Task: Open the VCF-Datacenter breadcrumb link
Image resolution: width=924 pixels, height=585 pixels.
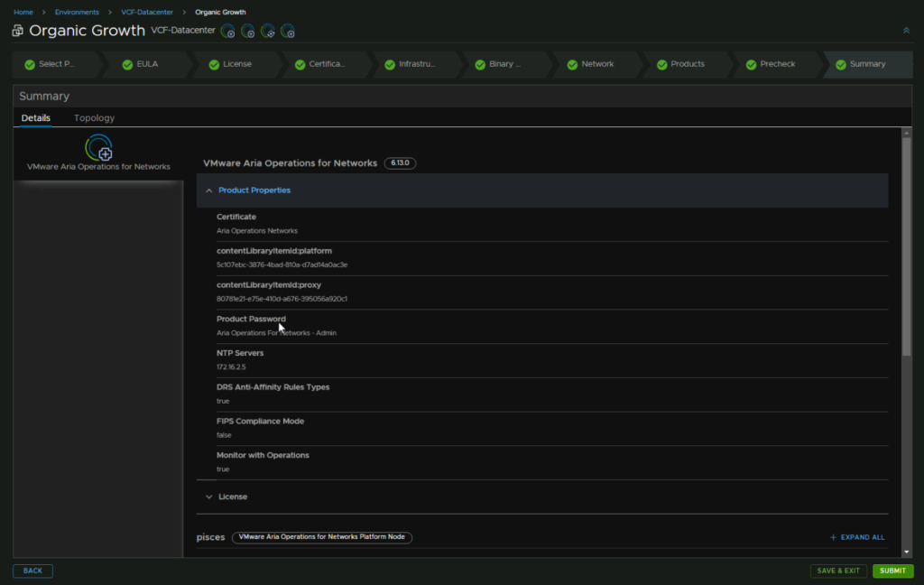Action: point(147,12)
